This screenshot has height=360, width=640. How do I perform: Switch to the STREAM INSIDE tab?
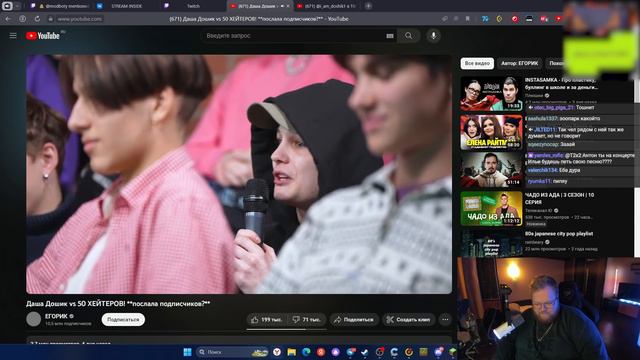pyautogui.click(x=127, y=6)
